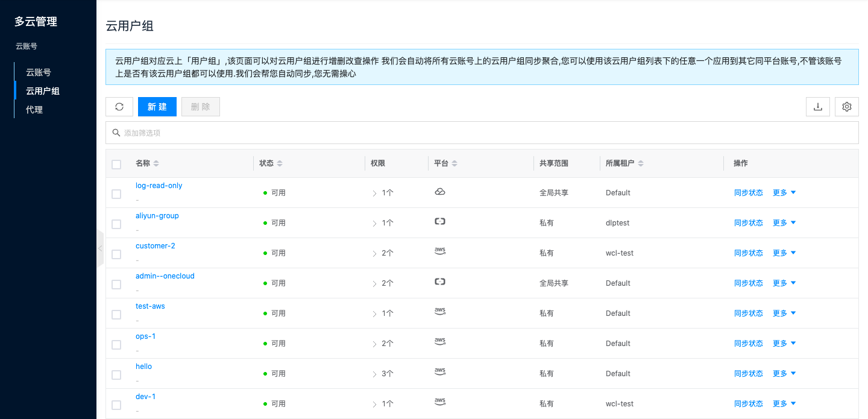Collapse the sidebar with the handle arrow
The height and width of the screenshot is (419, 868).
pos(100,248)
